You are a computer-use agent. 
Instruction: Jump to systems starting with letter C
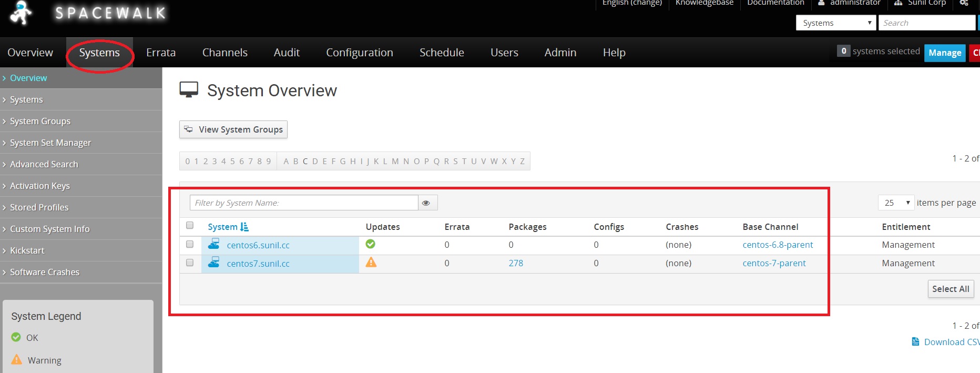point(305,162)
